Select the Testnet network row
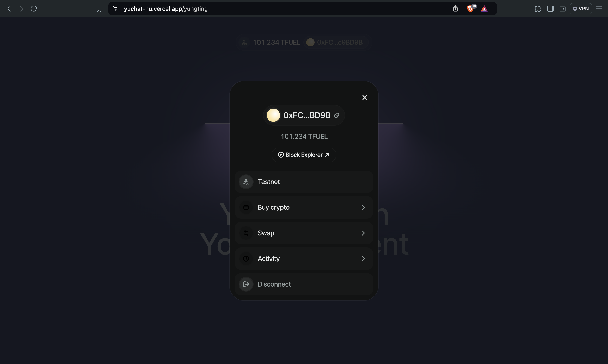 304,182
